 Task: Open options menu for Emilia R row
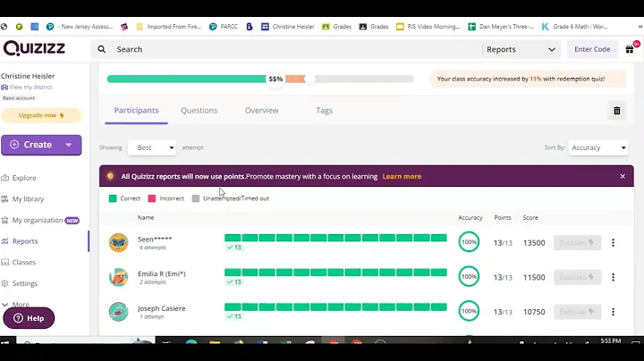614,277
